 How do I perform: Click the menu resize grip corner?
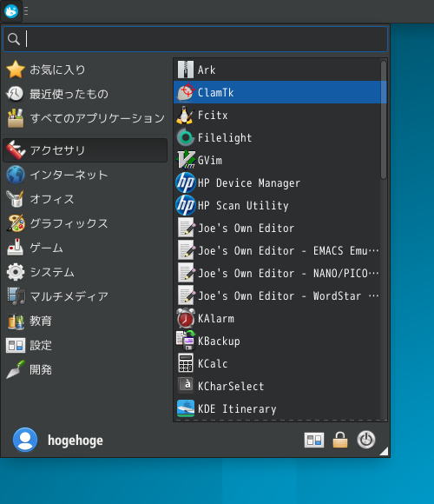point(385,451)
